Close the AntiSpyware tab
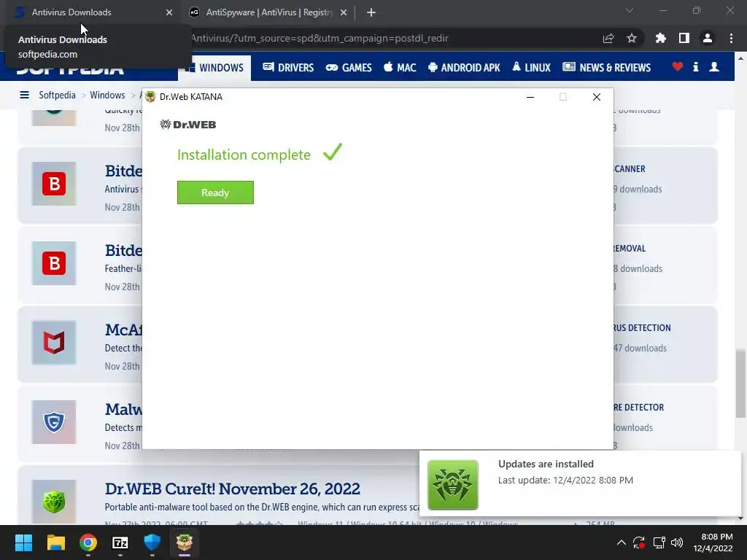The image size is (747, 560). coord(344,12)
